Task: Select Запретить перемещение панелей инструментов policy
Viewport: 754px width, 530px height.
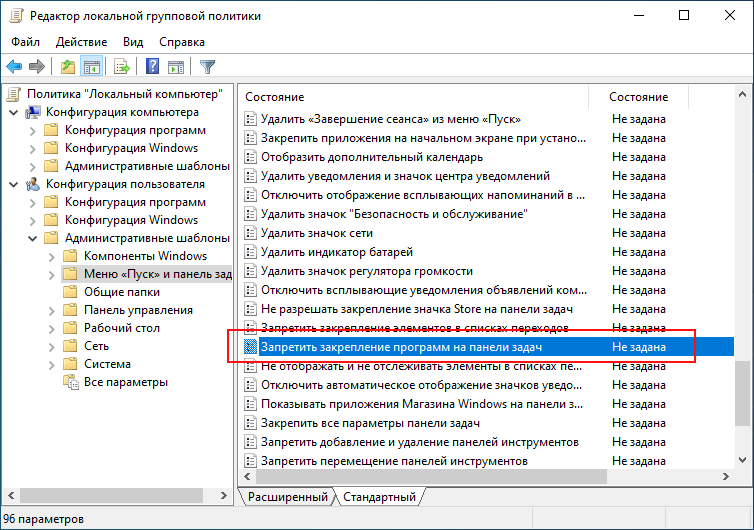Action: 394,461
